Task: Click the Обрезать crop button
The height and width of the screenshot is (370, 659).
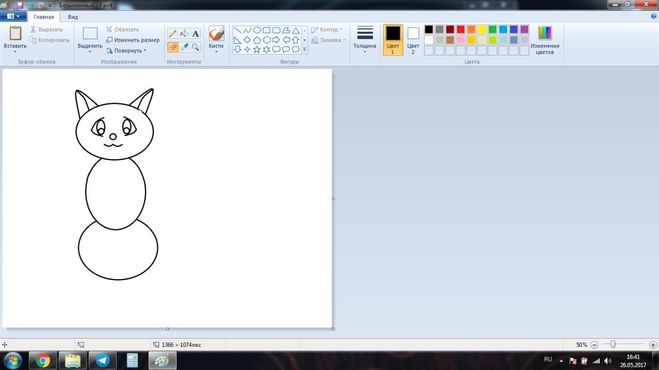Action: point(122,29)
